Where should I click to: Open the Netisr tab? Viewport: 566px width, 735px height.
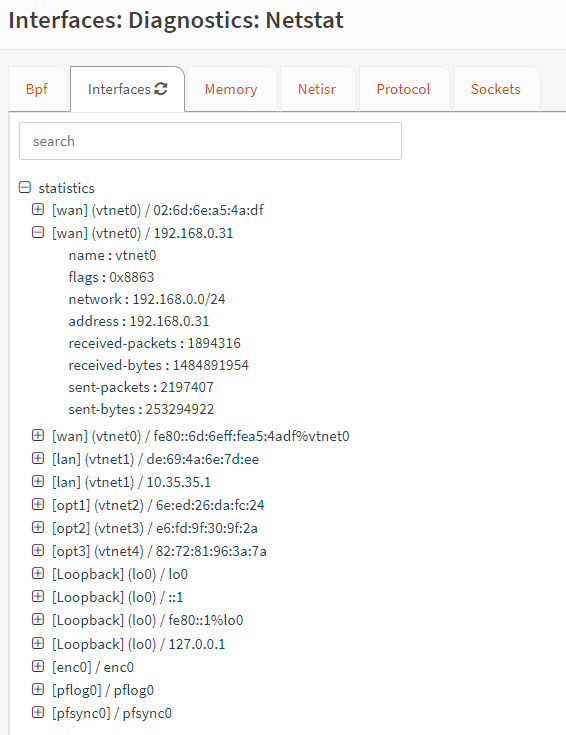point(317,89)
